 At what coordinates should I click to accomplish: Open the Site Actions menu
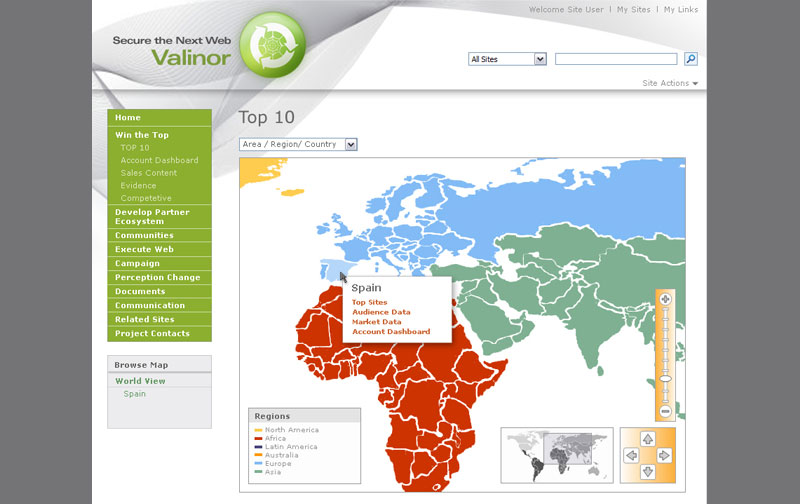pyautogui.click(x=670, y=83)
